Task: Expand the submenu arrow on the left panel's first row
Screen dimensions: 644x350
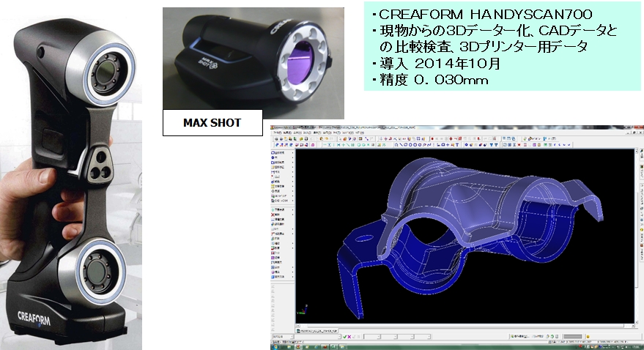Action: click(x=292, y=152)
